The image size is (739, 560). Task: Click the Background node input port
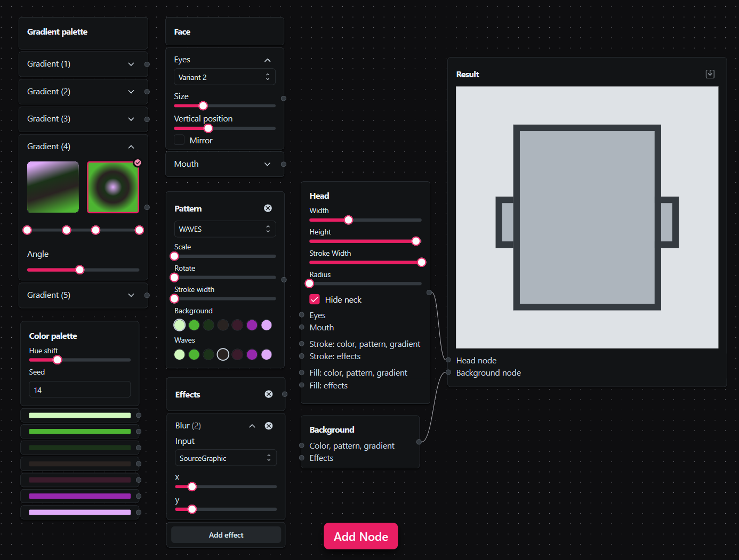point(448,372)
